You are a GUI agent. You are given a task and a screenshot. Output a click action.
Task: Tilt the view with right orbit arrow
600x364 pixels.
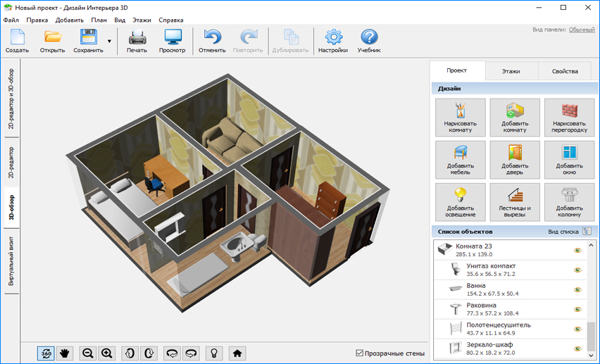pos(191,353)
